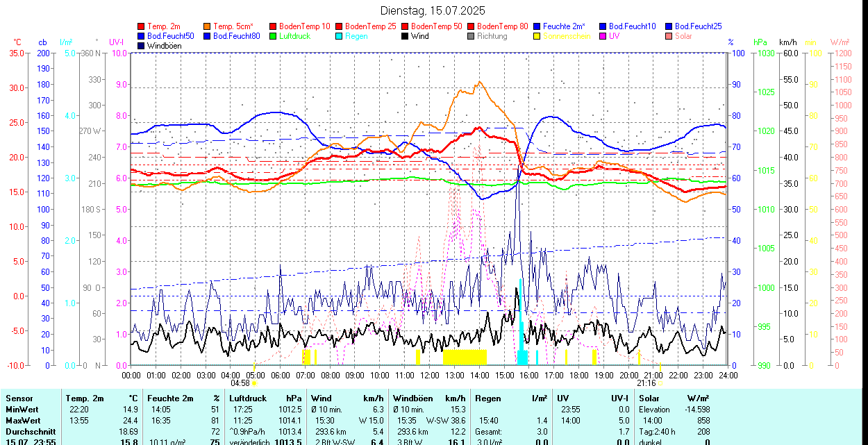The height and width of the screenshot is (445, 868).
Task: Click the yellow Sonnenschein legend square
Action: pos(537,36)
